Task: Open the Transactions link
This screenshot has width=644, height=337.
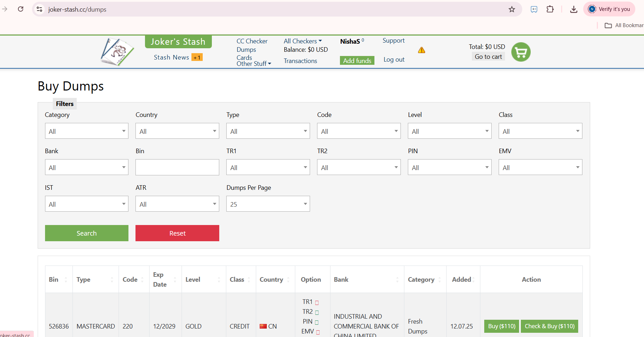Action: 301,61
